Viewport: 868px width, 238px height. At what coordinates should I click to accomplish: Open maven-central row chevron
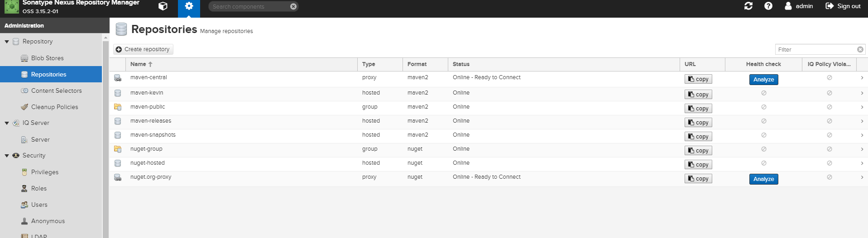(x=862, y=78)
